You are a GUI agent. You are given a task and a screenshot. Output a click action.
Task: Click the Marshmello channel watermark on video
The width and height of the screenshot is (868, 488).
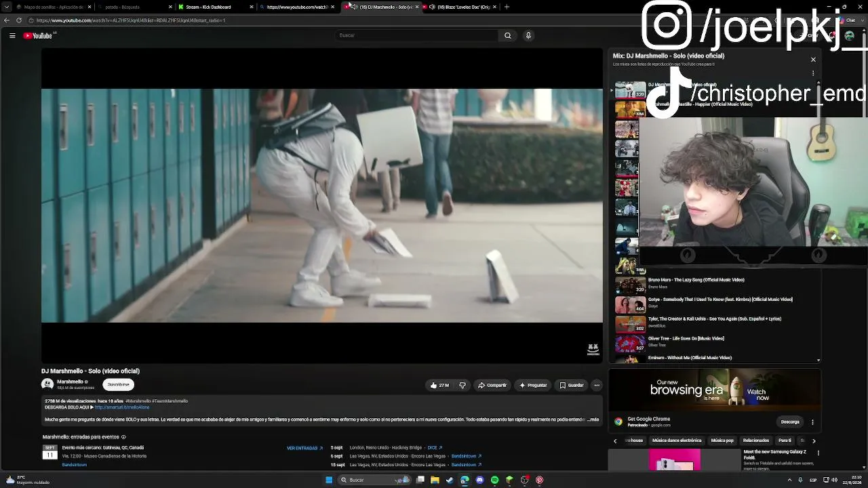click(593, 350)
